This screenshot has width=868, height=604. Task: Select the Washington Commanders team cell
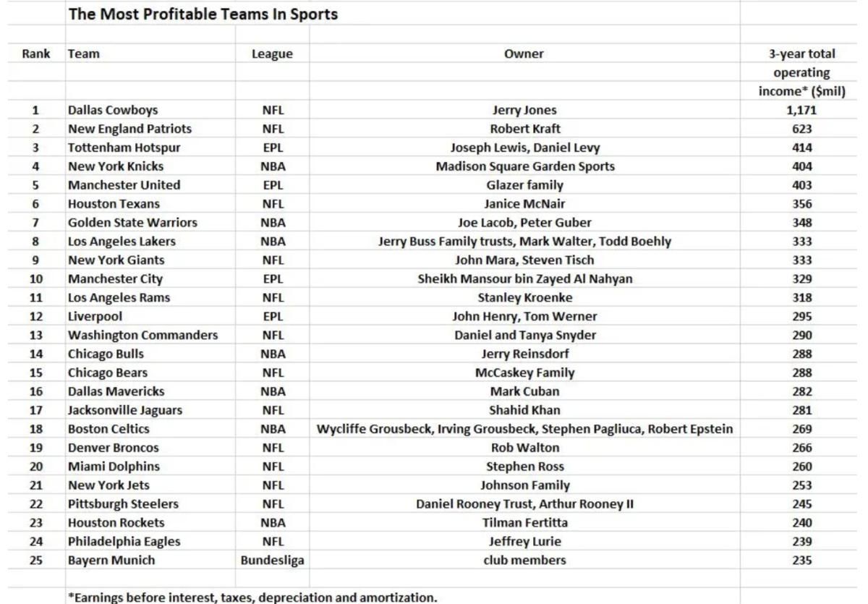click(x=142, y=335)
